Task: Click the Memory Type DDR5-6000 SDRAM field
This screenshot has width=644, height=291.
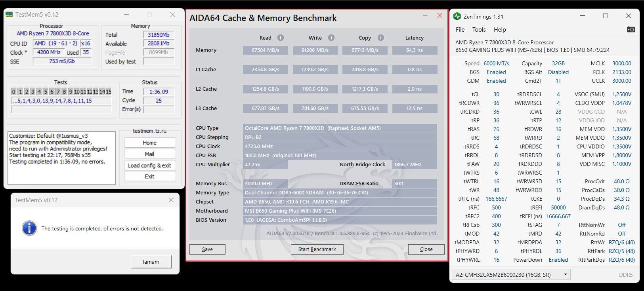Action: pos(340,193)
